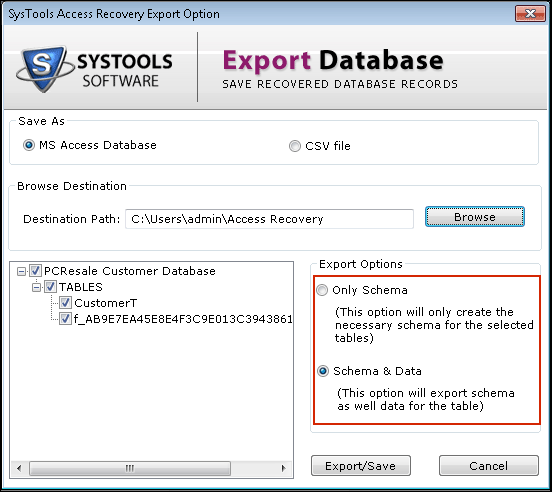Select the Schema & Data export option

pos(323,371)
